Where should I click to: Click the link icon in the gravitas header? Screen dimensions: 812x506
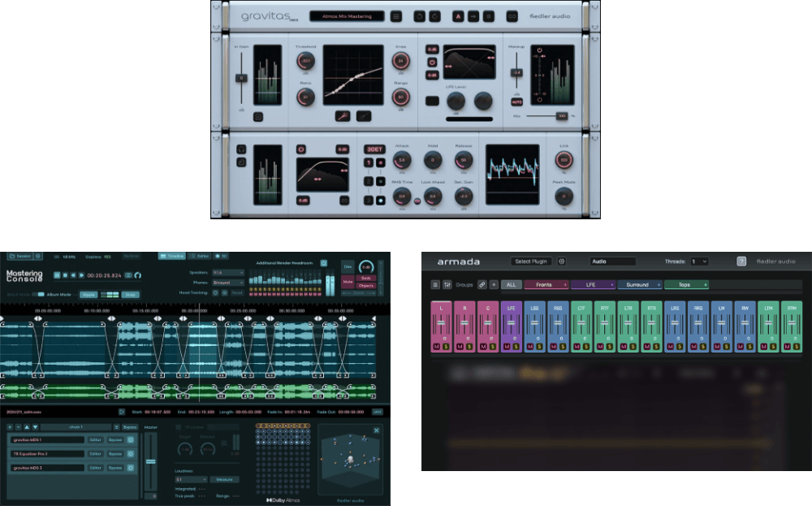[512, 16]
